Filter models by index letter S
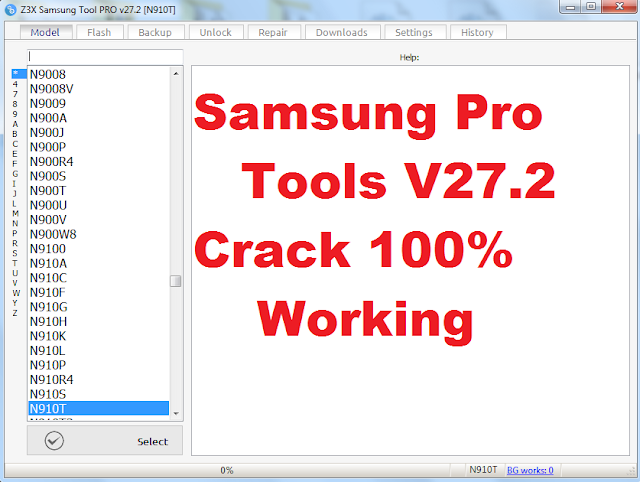The width and height of the screenshot is (640, 482). pos(15,253)
